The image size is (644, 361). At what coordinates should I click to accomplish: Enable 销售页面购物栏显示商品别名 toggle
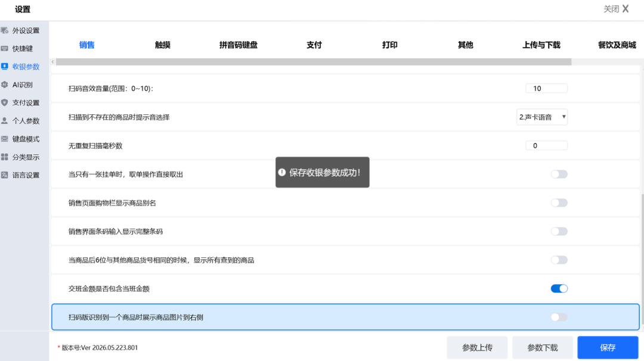pos(559,203)
